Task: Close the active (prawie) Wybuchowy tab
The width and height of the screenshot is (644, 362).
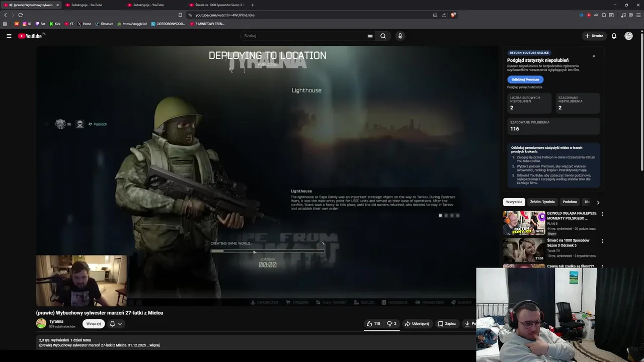Action: (57, 5)
